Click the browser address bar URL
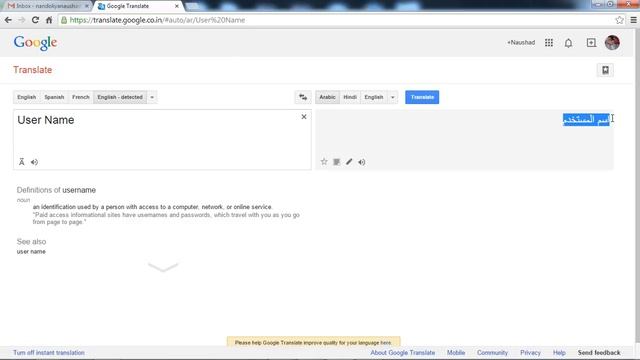Screen dimensions: 640x360 (x=157, y=20)
